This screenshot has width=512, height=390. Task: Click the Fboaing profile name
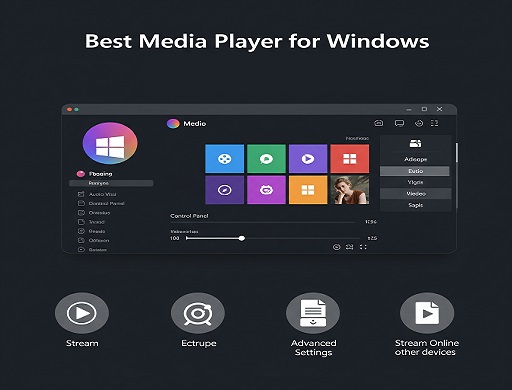pos(101,174)
